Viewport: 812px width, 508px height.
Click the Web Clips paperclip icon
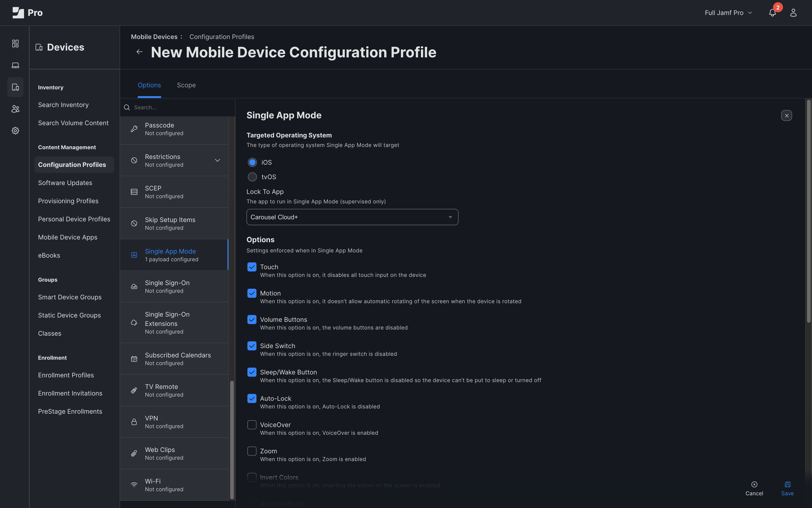(134, 454)
